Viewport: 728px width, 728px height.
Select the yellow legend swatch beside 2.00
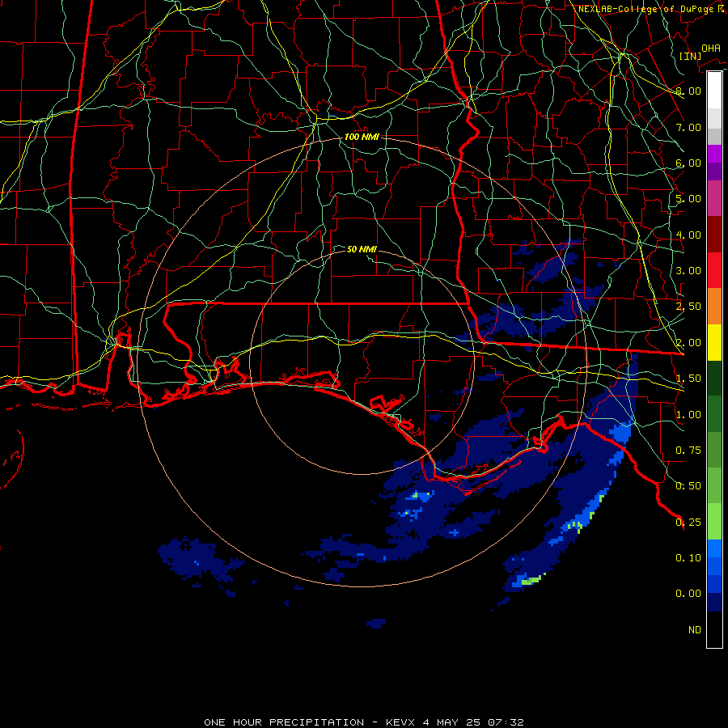[714, 343]
